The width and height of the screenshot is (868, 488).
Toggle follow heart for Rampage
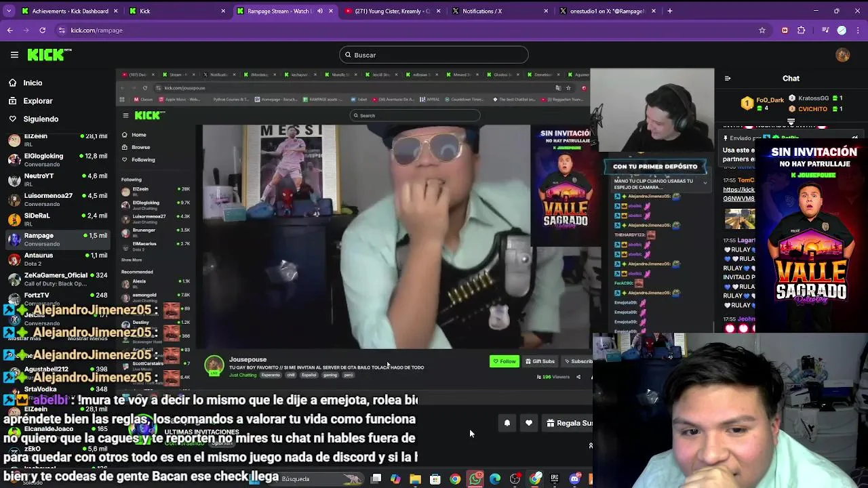[529, 423]
